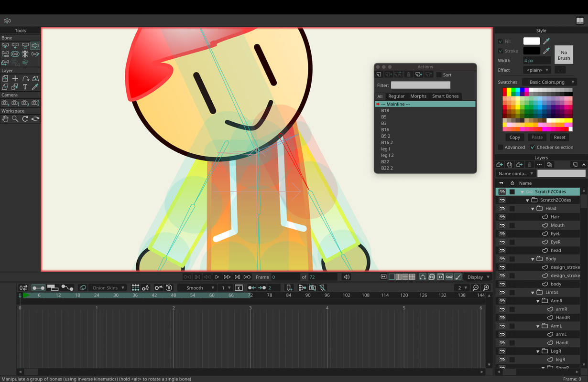Click the No Brush button
Screen dimensions: 588x382
tap(564, 55)
